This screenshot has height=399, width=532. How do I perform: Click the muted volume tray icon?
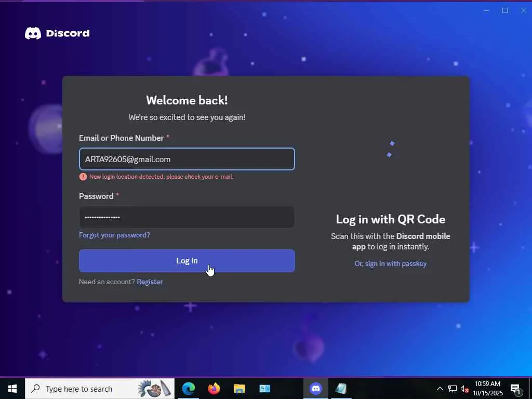pos(464,389)
